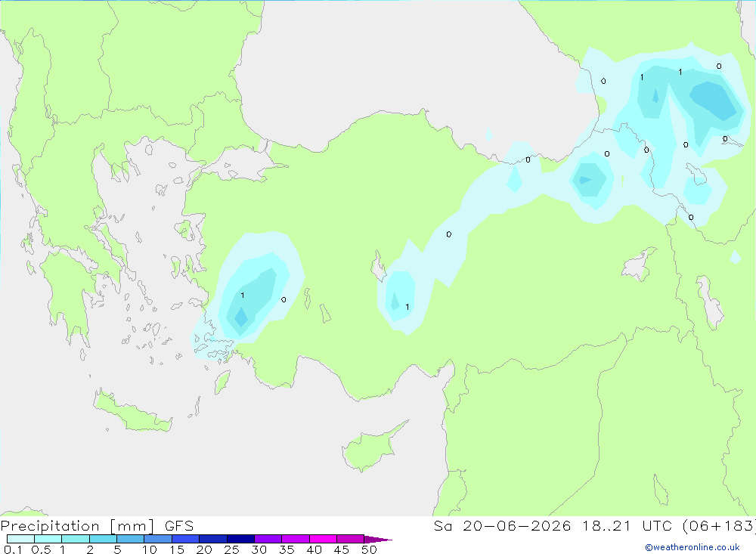The width and height of the screenshot is (756, 554).
Task: Click the 20–25 mm dark blue swatch
Action: click(213, 539)
